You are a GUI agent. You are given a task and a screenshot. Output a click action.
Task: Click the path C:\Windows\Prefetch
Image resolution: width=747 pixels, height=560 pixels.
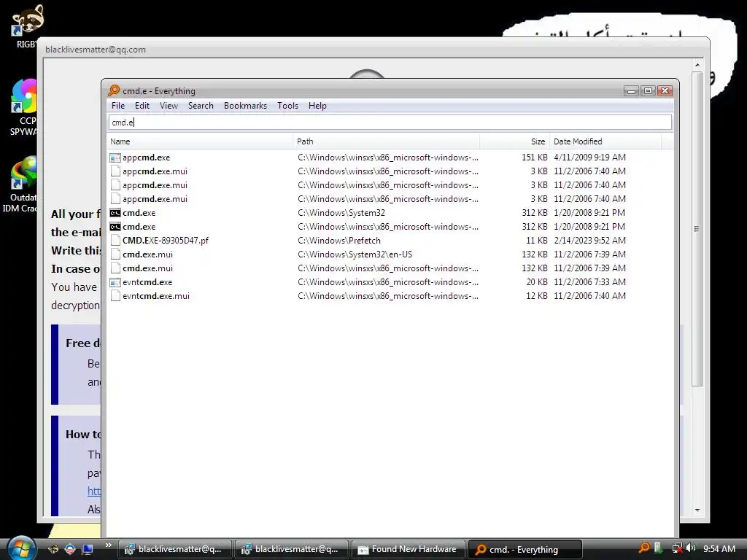[339, 241]
